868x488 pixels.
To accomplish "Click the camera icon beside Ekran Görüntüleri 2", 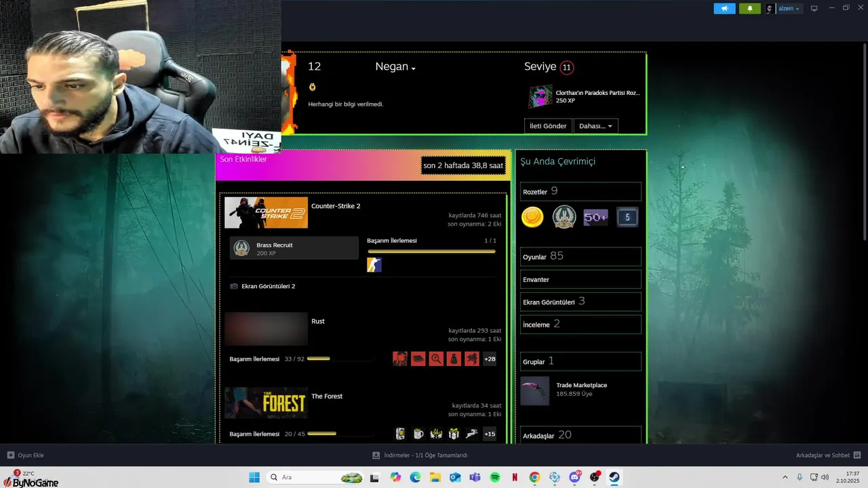I will (234, 287).
